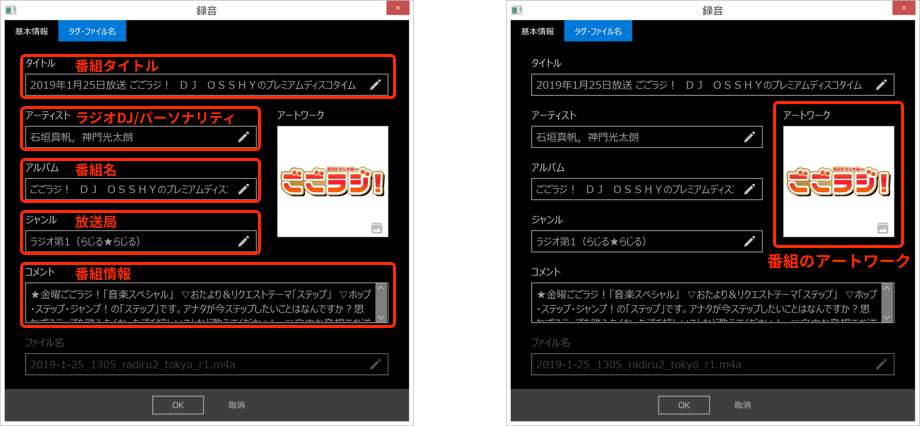Click dimmed file name pencil icon in left window
Screen dimensions: 920x426
(376, 364)
